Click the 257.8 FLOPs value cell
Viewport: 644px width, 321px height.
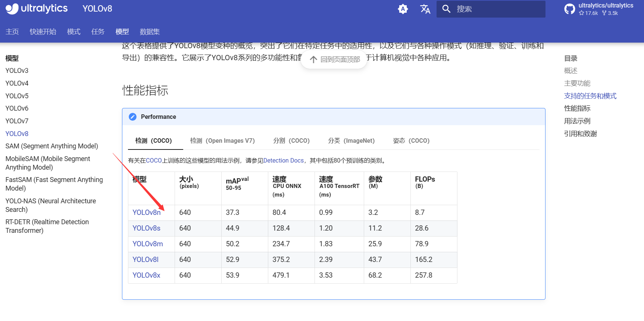pyautogui.click(x=434, y=275)
